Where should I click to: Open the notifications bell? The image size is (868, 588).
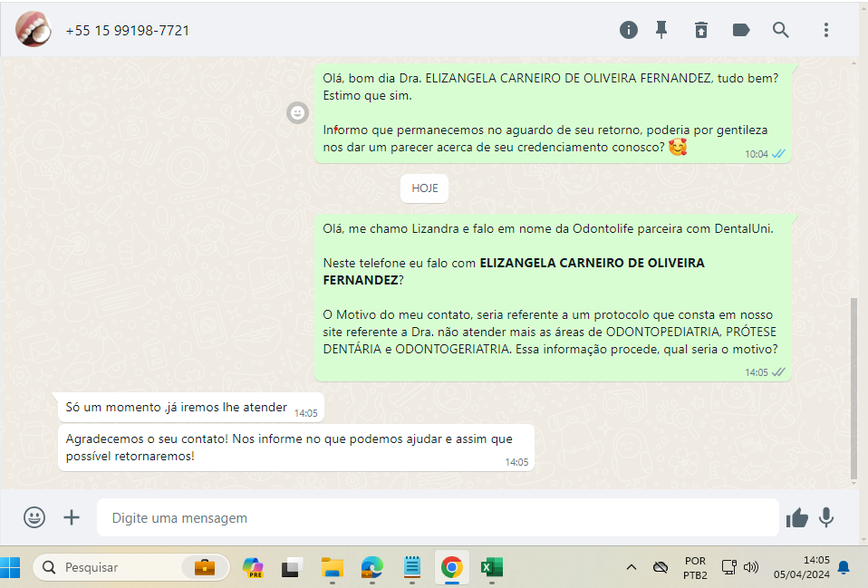[x=844, y=567]
